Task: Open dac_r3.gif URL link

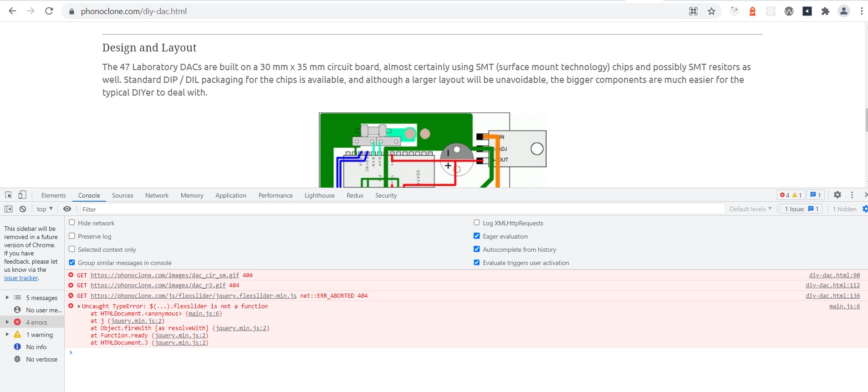Action: [158, 285]
